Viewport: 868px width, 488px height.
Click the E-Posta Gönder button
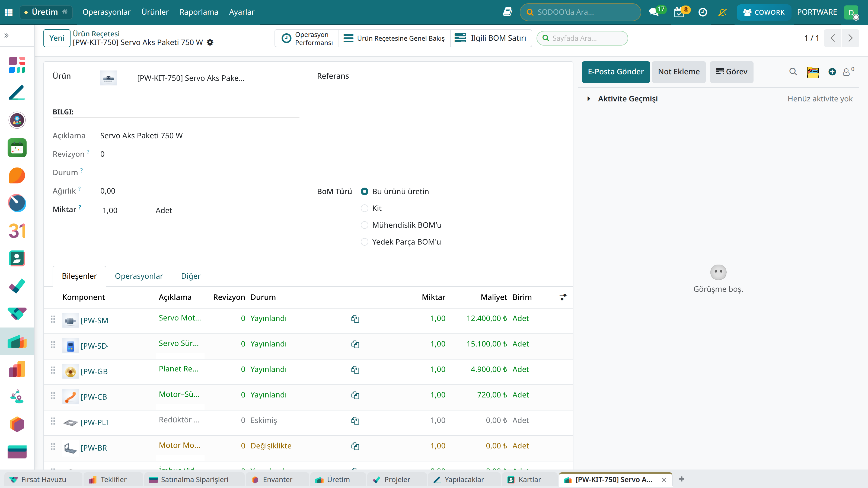click(x=616, y=72)
